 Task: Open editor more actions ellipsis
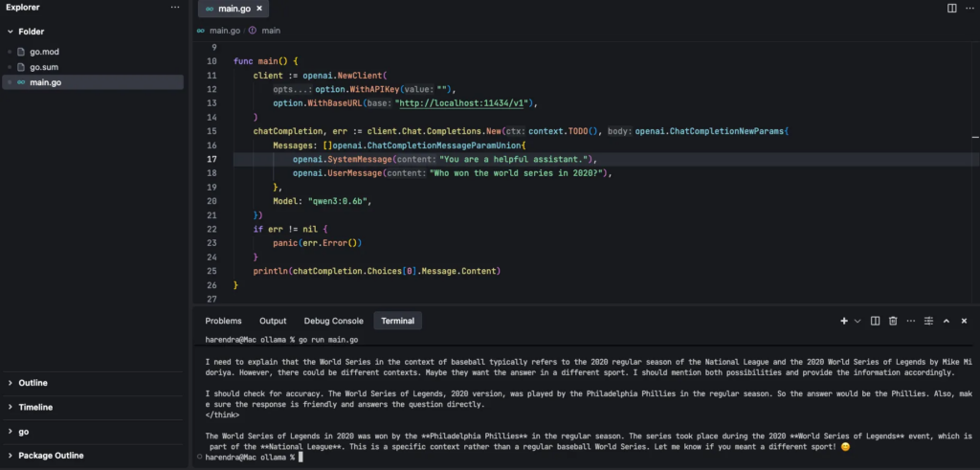pos(969,8)
